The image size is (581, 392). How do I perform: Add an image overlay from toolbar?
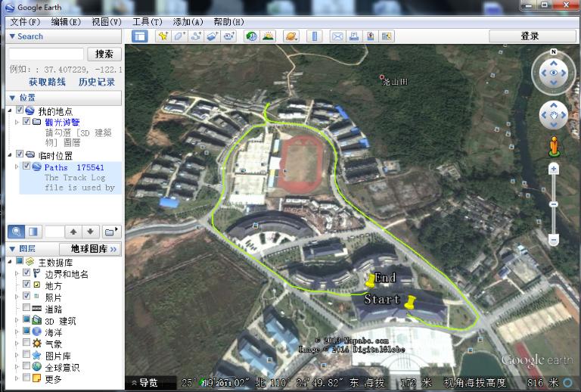(x=213, y=36)
